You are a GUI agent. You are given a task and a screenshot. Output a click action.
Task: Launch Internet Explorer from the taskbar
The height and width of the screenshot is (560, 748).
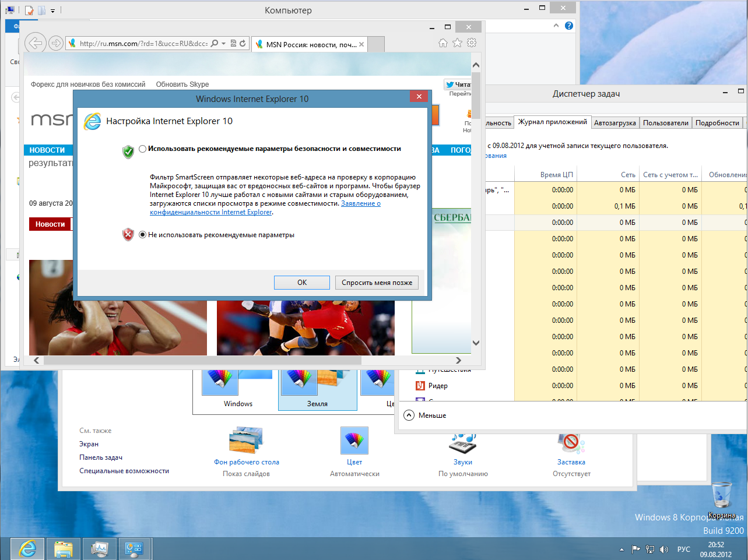click(27, 548)
